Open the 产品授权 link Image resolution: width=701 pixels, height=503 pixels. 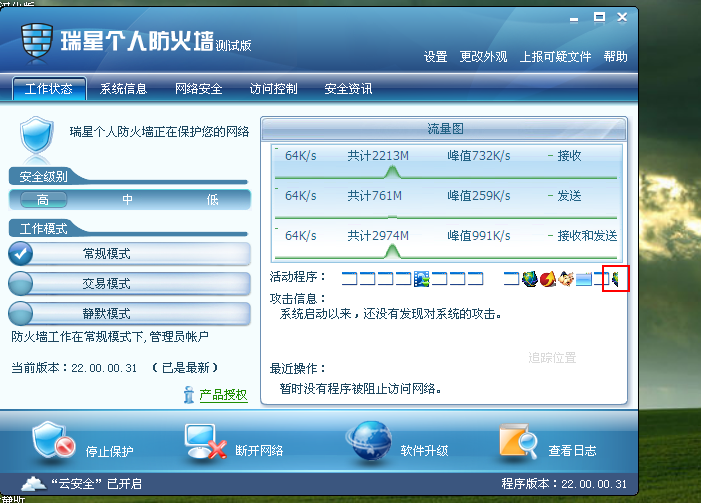[x=223, y=395]
